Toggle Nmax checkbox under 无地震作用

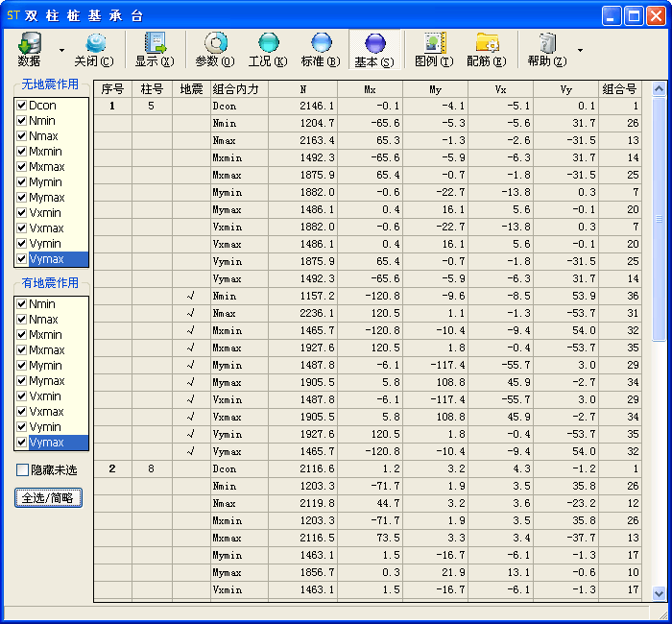(21, 136)
